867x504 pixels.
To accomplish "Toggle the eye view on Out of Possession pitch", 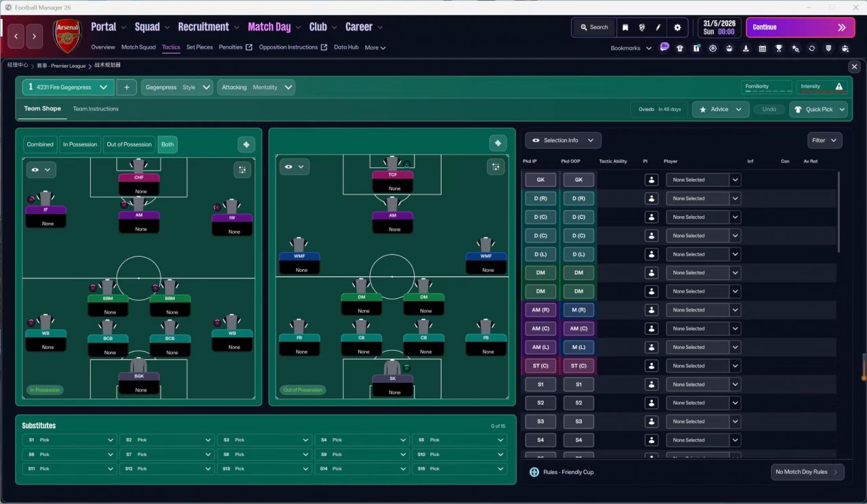I will point(293,167).
